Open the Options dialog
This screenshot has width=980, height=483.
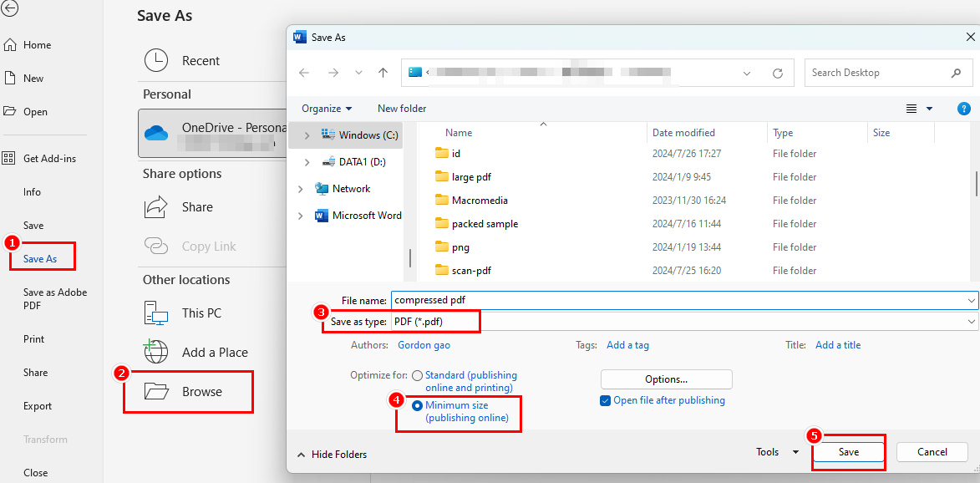(x=666, y=379)
